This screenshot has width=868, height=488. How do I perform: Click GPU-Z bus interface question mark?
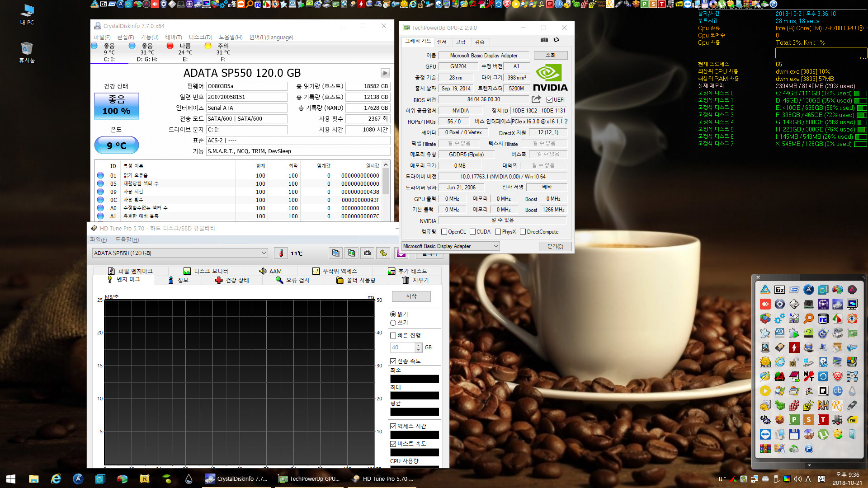click(566, 122)
